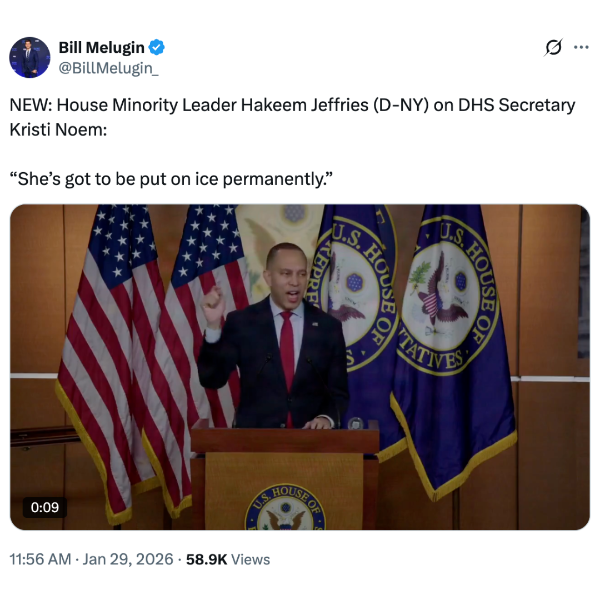This screenshot has height=600, width=600.
Task: Play the Hakeem Jeffries press conference video
Action: click(300, 367)
